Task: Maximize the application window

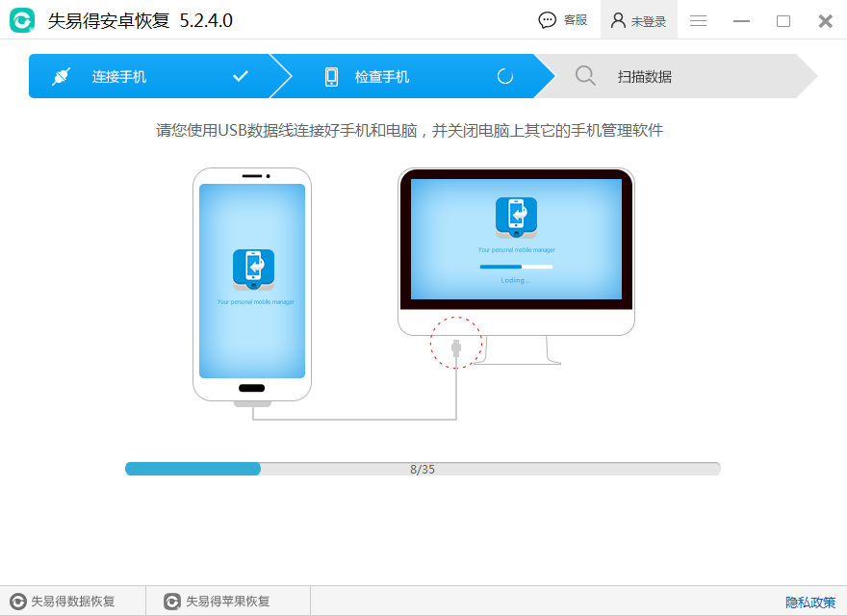Action: tap(783, 21)
